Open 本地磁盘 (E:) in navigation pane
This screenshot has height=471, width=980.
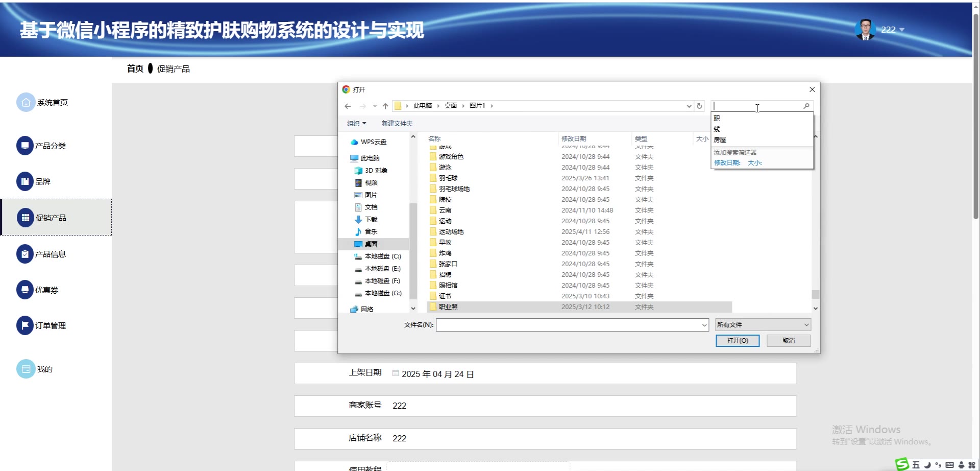[378, 269]
